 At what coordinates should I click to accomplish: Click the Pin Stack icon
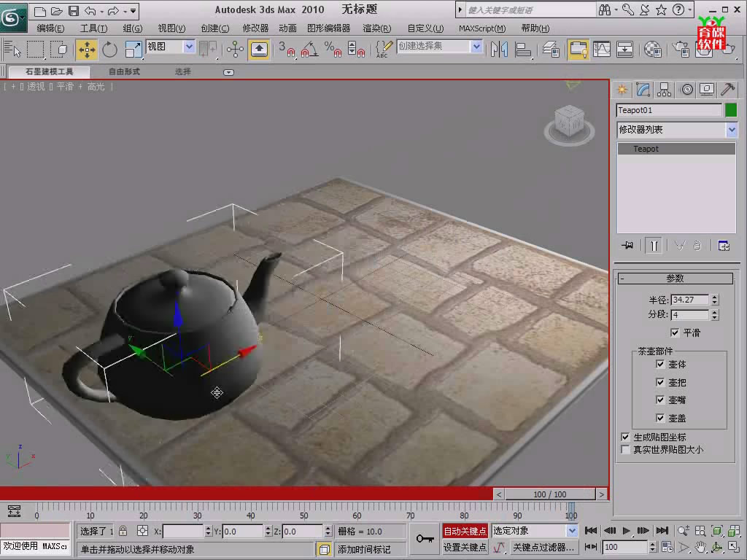(627, 245)
